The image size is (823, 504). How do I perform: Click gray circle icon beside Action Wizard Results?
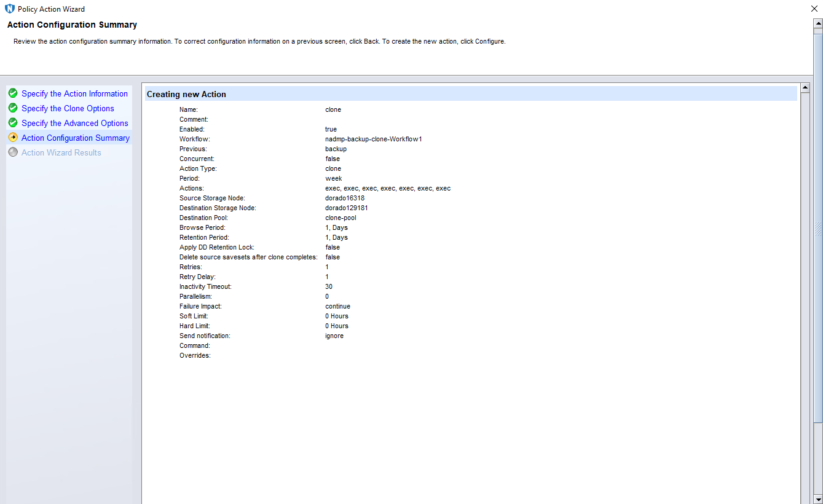13,152
